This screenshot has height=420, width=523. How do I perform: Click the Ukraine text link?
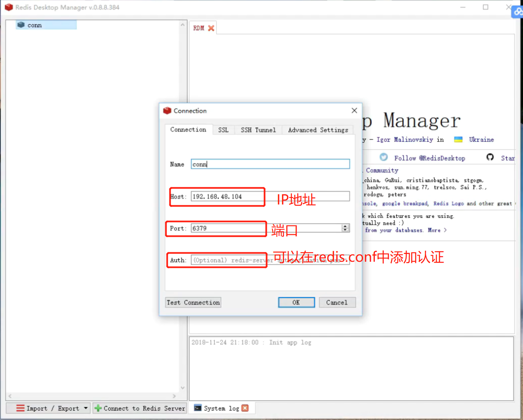(x=481, y=139)
